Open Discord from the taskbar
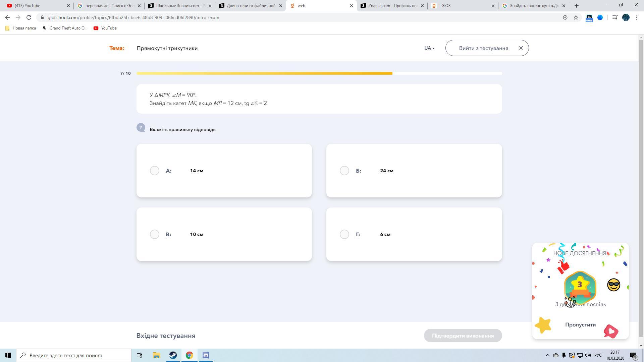 pos(206,355)
